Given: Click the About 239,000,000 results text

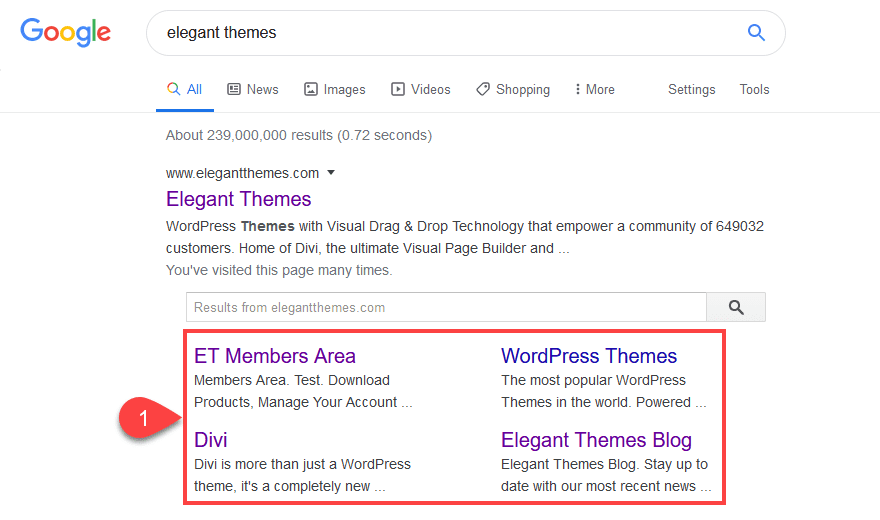Looking at the screenshot, I should click(x=299, y=135).
